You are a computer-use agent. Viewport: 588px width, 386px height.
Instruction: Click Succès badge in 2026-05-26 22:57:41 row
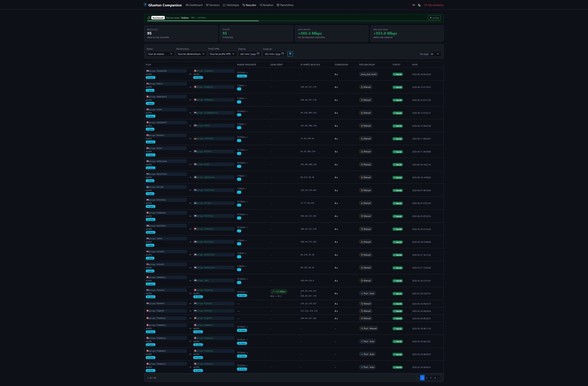click(x=398, y=281)
